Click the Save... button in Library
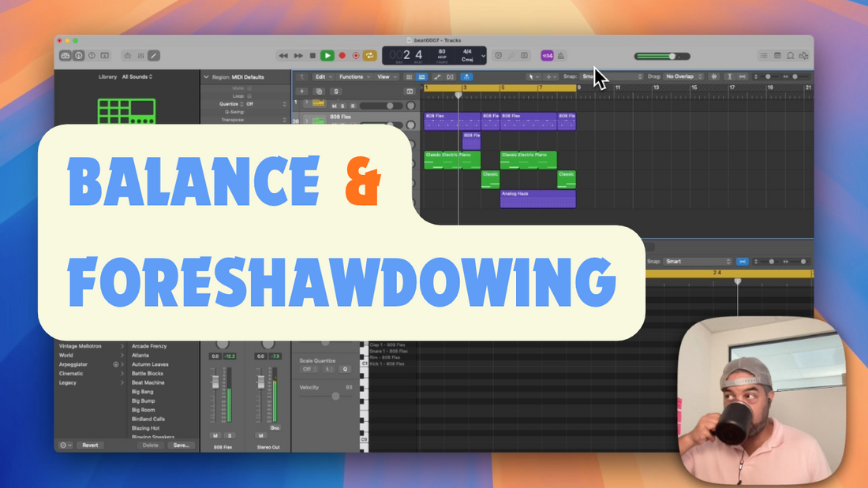 pos(181,445)
